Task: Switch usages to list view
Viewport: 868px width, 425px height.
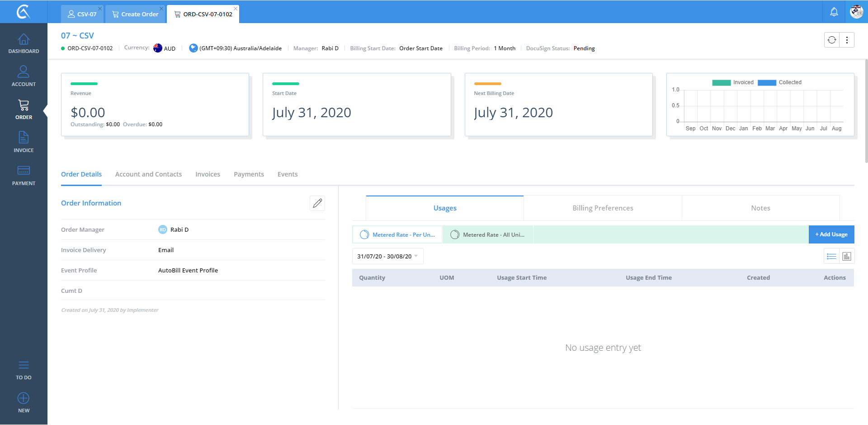Action: pos(831,257)
